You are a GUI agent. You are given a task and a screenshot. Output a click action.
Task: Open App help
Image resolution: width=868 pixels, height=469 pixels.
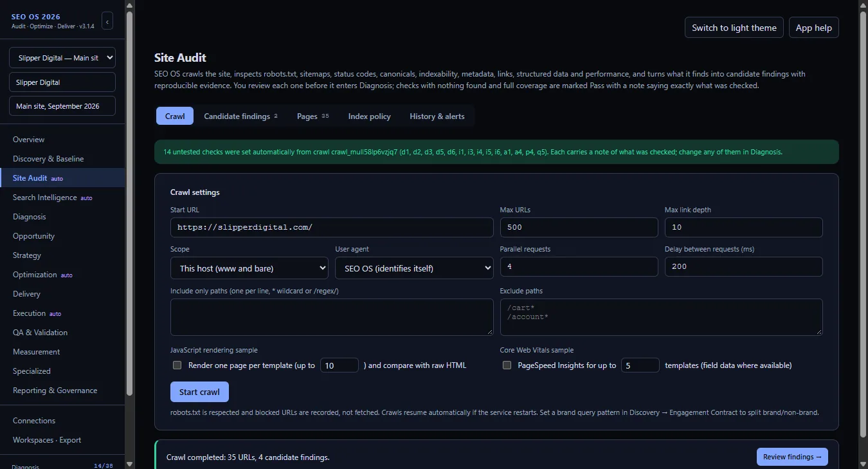click(814, 28)
